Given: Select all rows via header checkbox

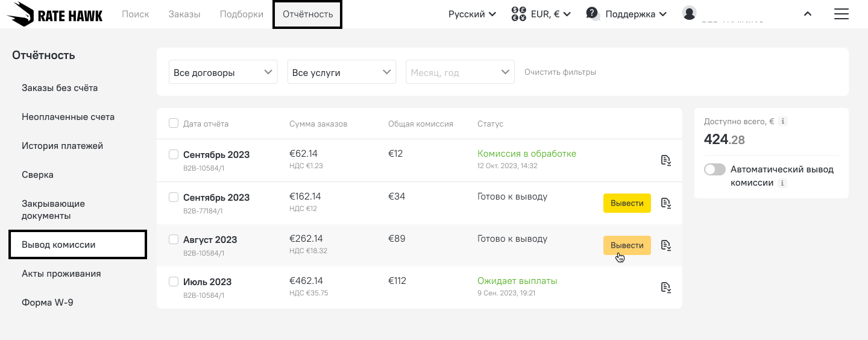Looking at the screenshot, I should click(174, 124).
